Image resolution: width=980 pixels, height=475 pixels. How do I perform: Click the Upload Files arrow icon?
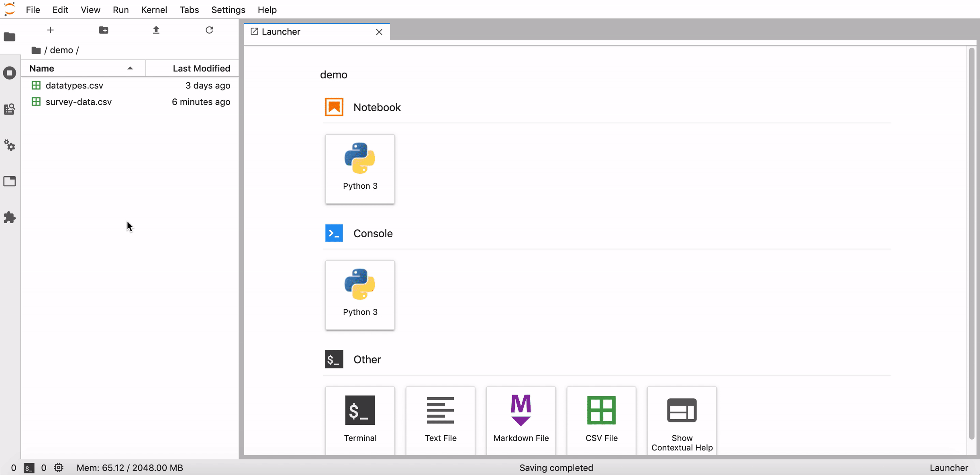coord(156,30)
